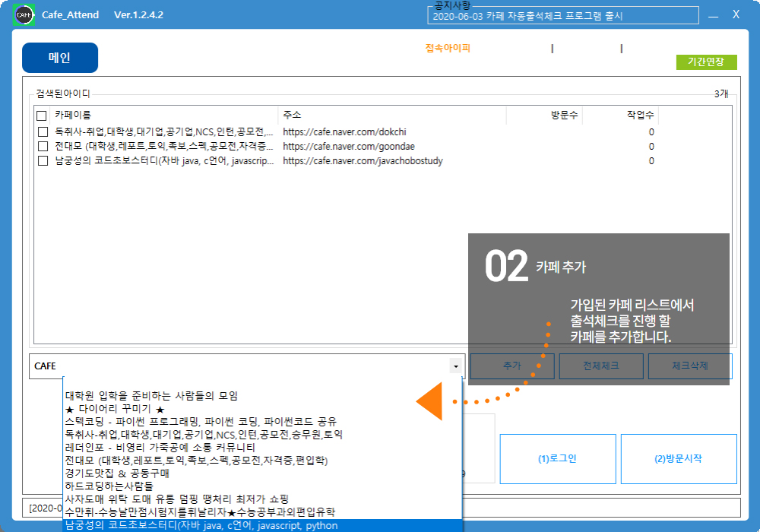This screenshot has width=760, height=532.
Task: Check the 남궁성의 코드초보스터디 row checkbox
Action: [43, 161]
